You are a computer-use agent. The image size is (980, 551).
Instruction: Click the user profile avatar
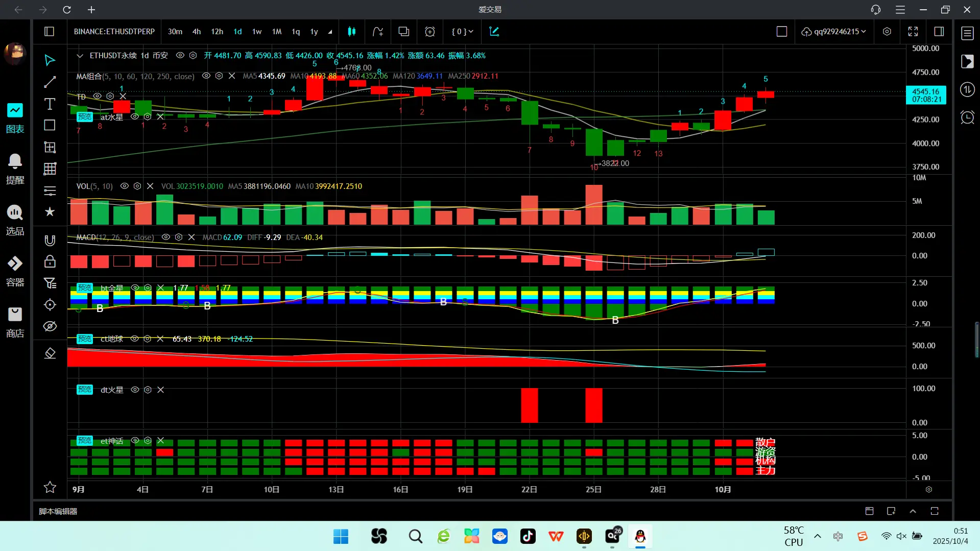[15, 53]
